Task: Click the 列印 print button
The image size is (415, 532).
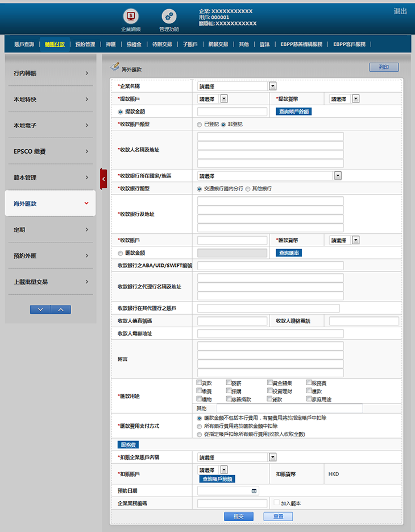Action: [x=384, y=67]
